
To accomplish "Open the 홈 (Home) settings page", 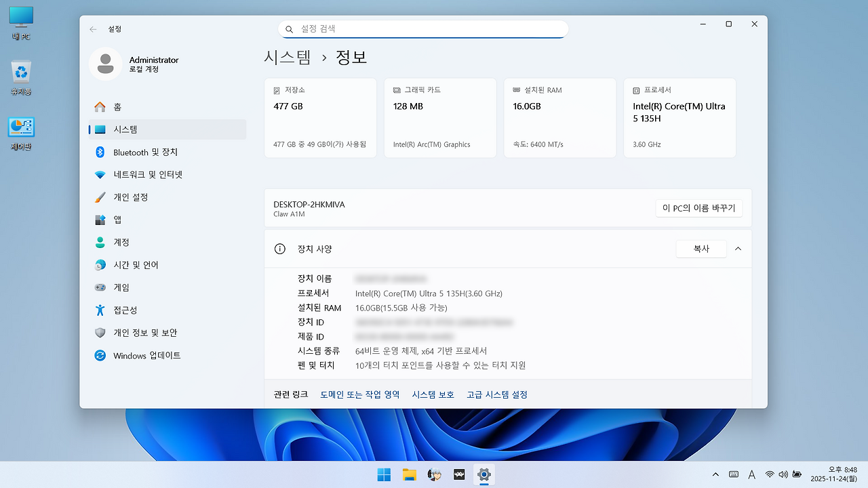I will [167, 107].
